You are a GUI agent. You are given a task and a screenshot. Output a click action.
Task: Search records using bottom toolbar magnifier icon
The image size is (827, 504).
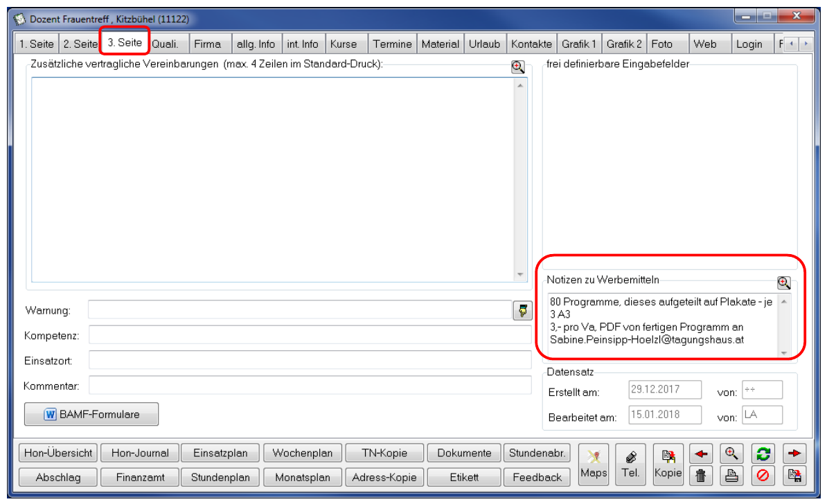click(x=731, y=453)
